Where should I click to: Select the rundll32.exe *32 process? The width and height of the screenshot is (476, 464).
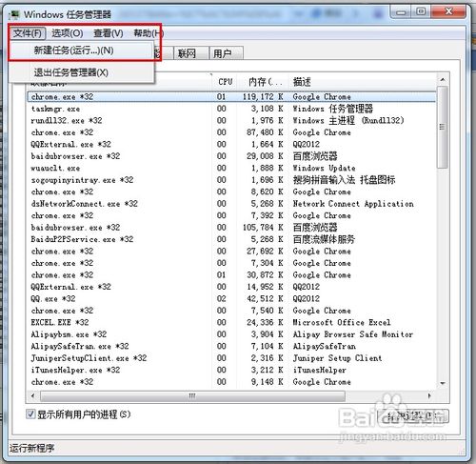pos(231,121)
